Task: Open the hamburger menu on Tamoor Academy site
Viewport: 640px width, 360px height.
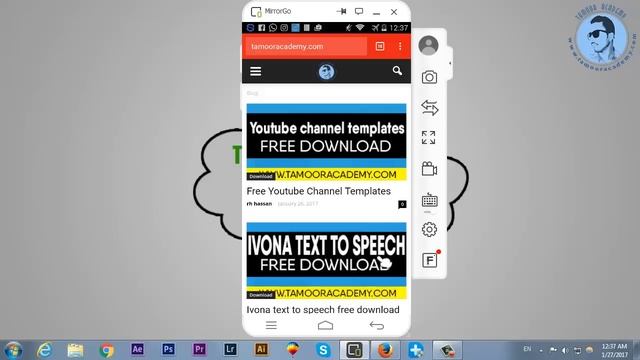Action: [x=256, y=71]
